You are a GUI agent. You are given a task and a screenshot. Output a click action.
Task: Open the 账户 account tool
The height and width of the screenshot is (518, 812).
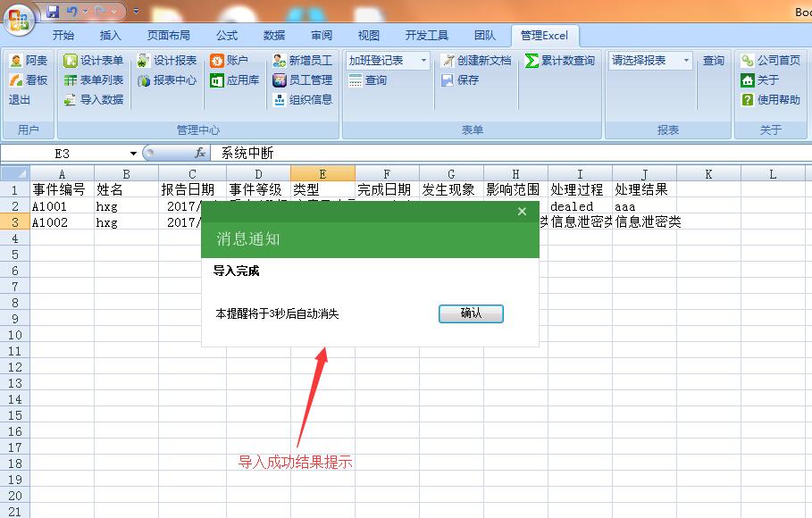229,61
